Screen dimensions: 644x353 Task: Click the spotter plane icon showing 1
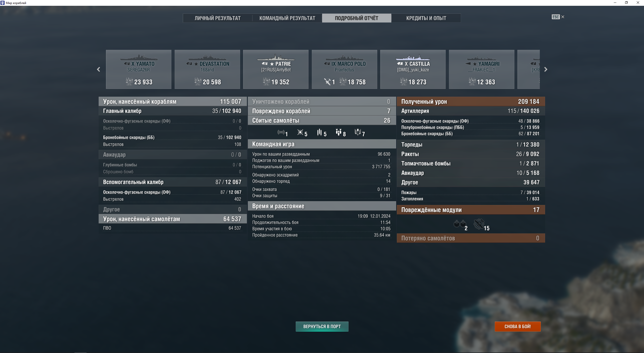pyautogui.click(x=281, y=132)
